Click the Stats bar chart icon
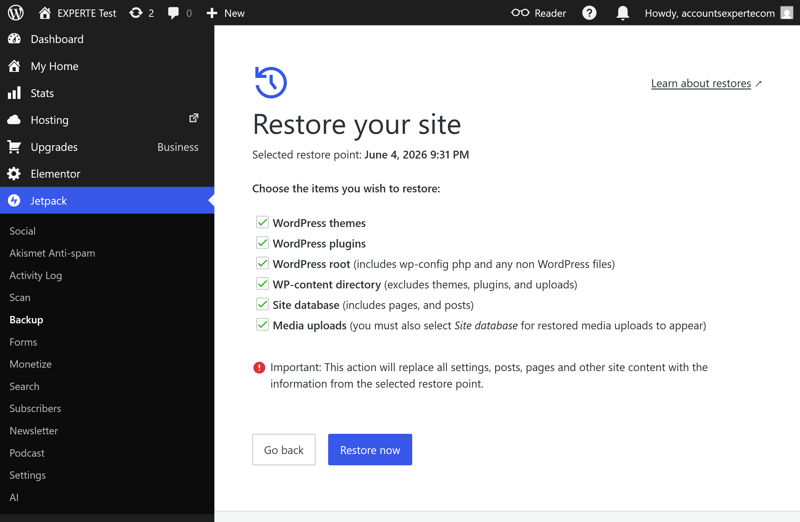Viewport: 800px width, 522px height. click(x=14, y=93)
